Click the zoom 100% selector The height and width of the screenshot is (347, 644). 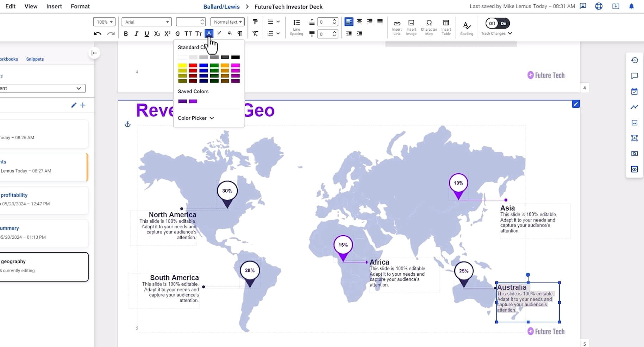(x=104, y=22)
